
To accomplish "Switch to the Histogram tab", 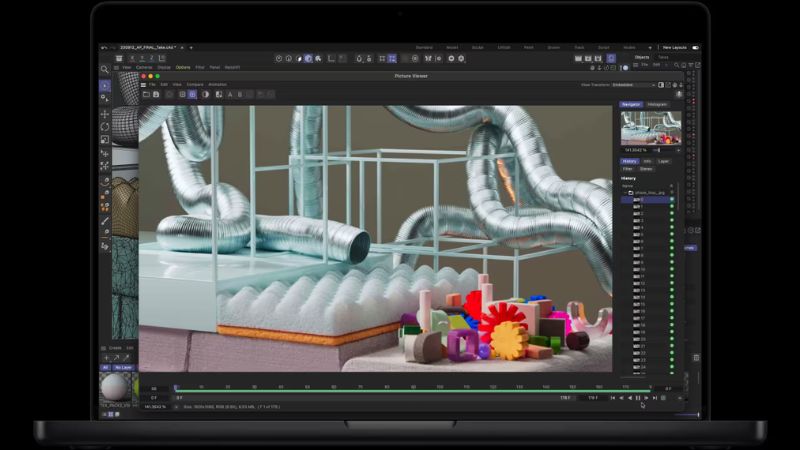I will tap(657, 104).
